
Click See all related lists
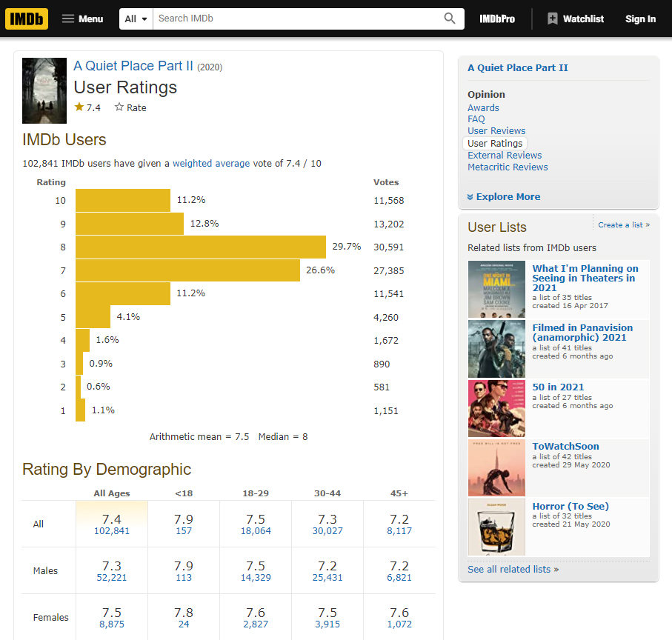point(513,569)
